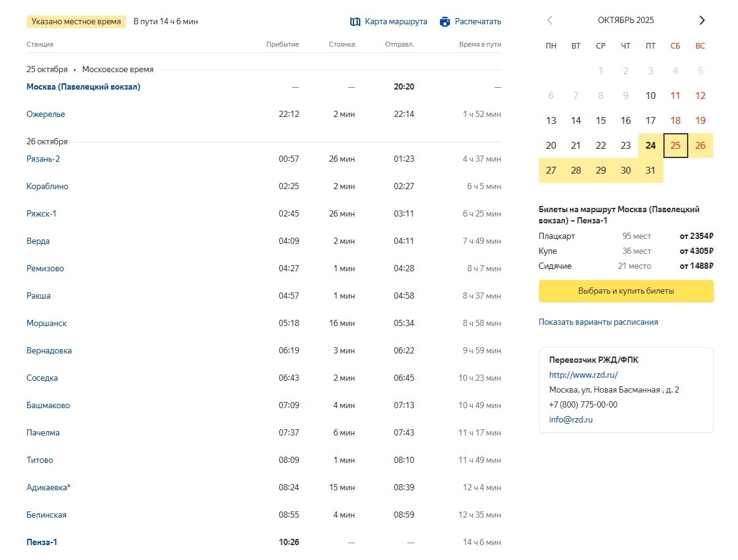Open the Белинская station link
Image resolution: width=738 pixels, height=560 pixels.
46,515
